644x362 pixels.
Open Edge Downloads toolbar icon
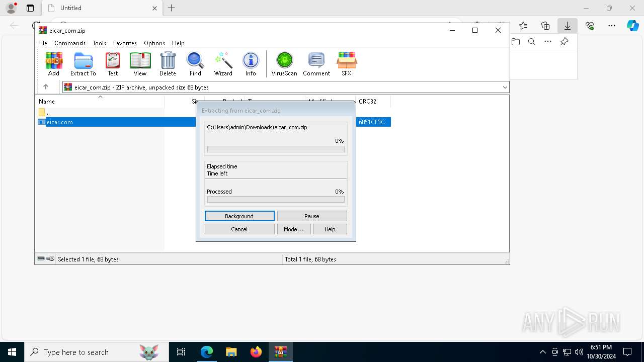(568, 26)
